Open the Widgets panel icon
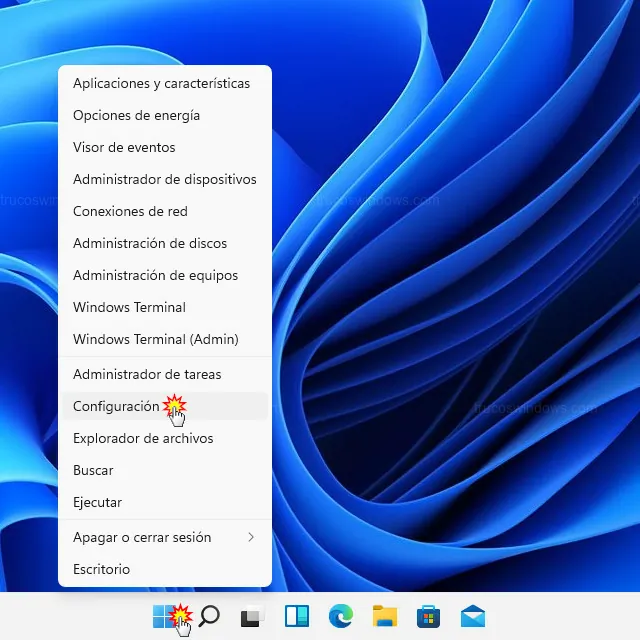The height and width of the screenshot is (640, 640). pos(297,616)
